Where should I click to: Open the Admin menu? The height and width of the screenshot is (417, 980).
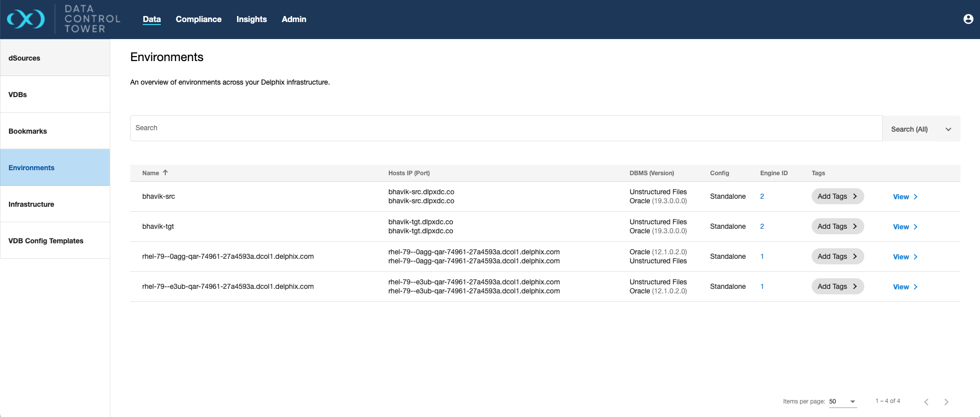294,19
